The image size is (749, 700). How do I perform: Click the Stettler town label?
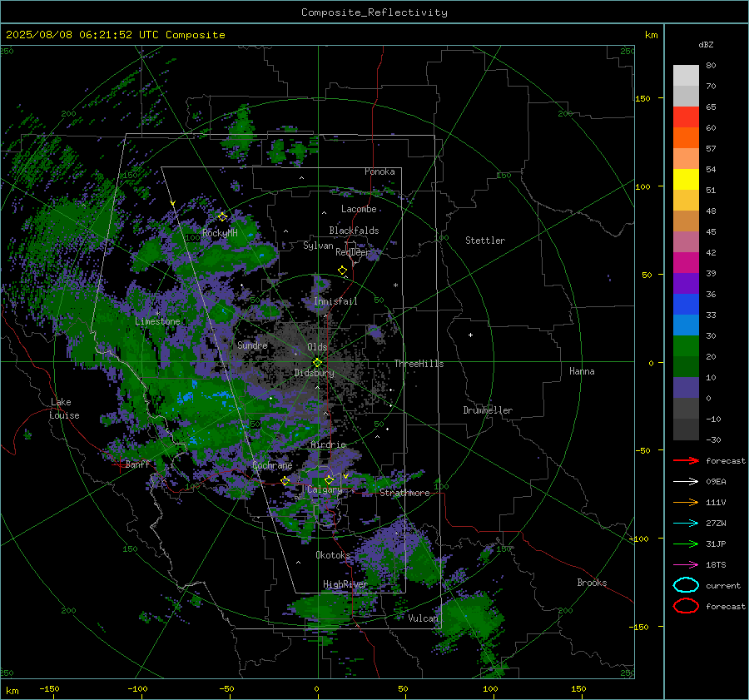[485, 241]
